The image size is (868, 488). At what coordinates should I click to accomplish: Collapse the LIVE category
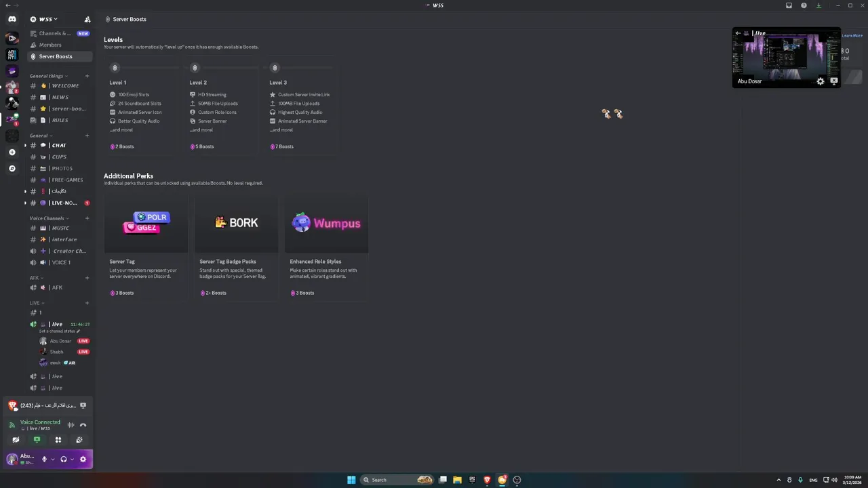pyautogui.click(x=37, y=303)
